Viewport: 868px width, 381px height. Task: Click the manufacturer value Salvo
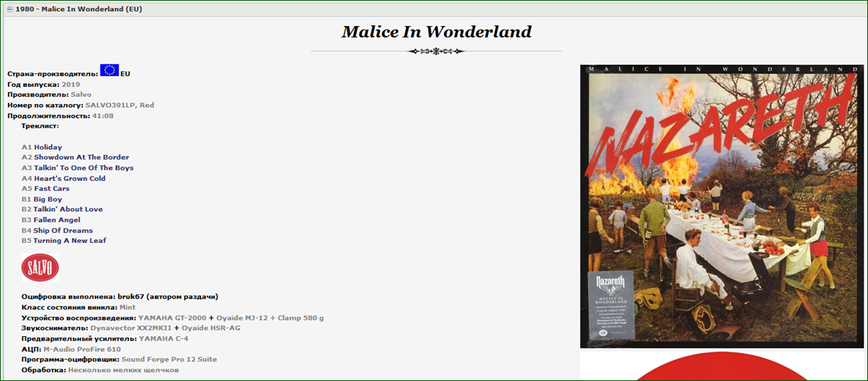82,95
